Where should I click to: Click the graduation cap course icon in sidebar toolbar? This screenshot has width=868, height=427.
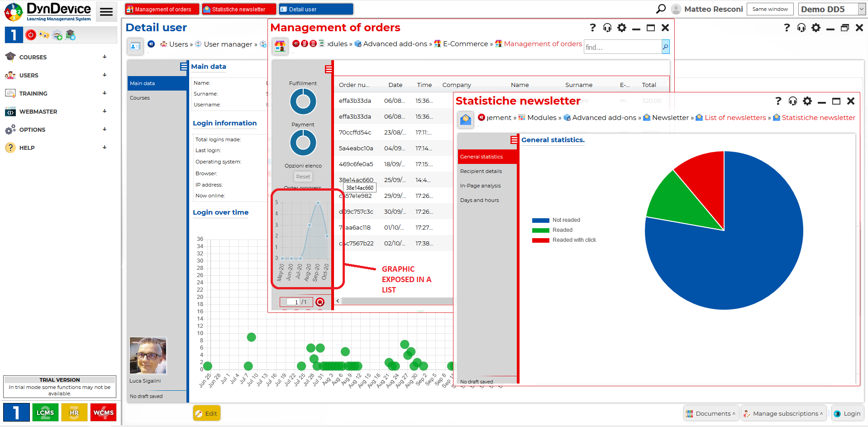pos(70,35)
